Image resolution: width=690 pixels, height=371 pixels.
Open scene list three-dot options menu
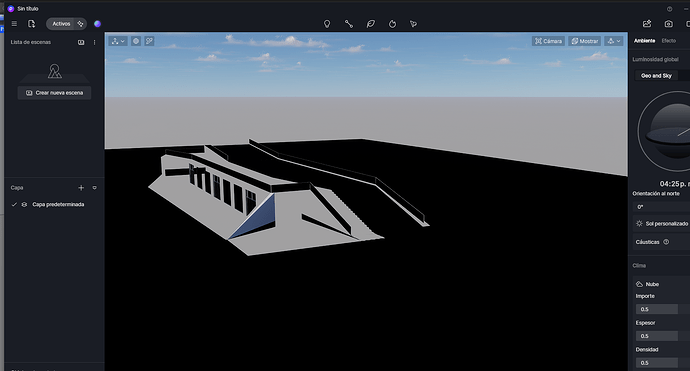(x=94, y=42)
